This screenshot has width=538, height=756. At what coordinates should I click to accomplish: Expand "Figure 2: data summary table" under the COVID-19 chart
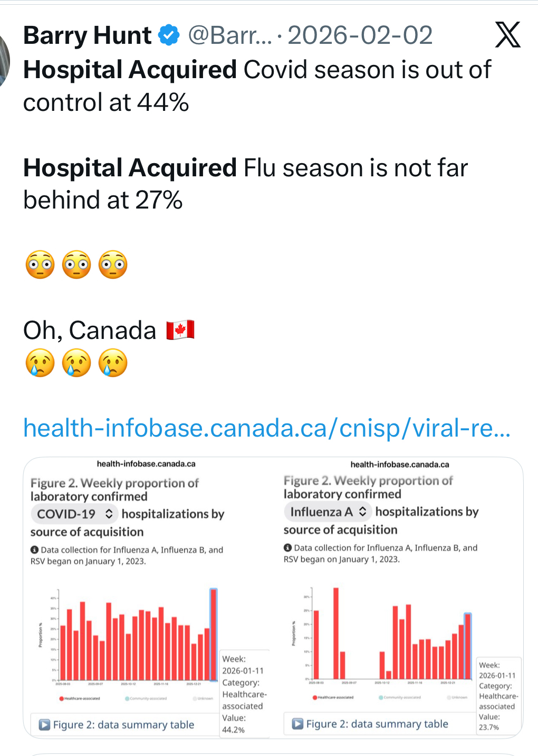tap(123, 725)
